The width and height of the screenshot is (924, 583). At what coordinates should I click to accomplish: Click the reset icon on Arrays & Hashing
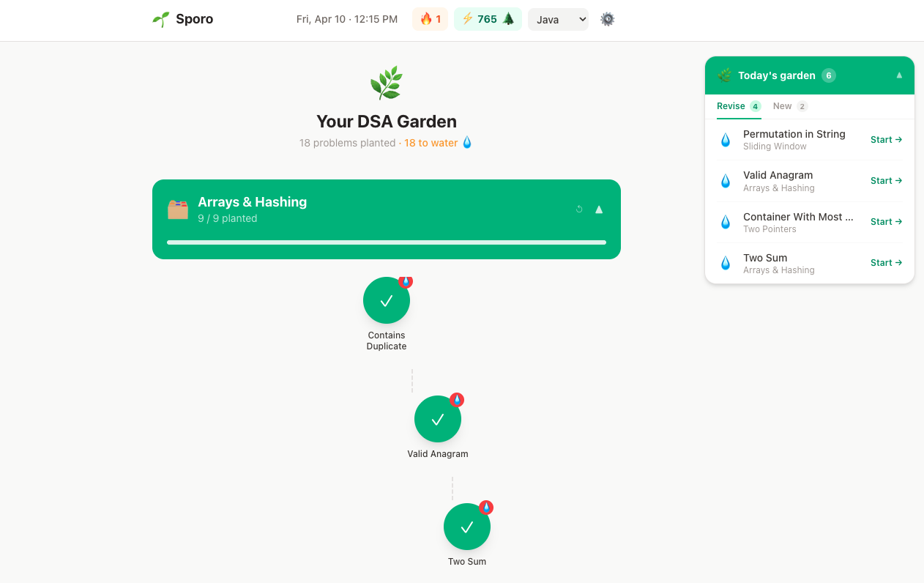pos(579,209)
